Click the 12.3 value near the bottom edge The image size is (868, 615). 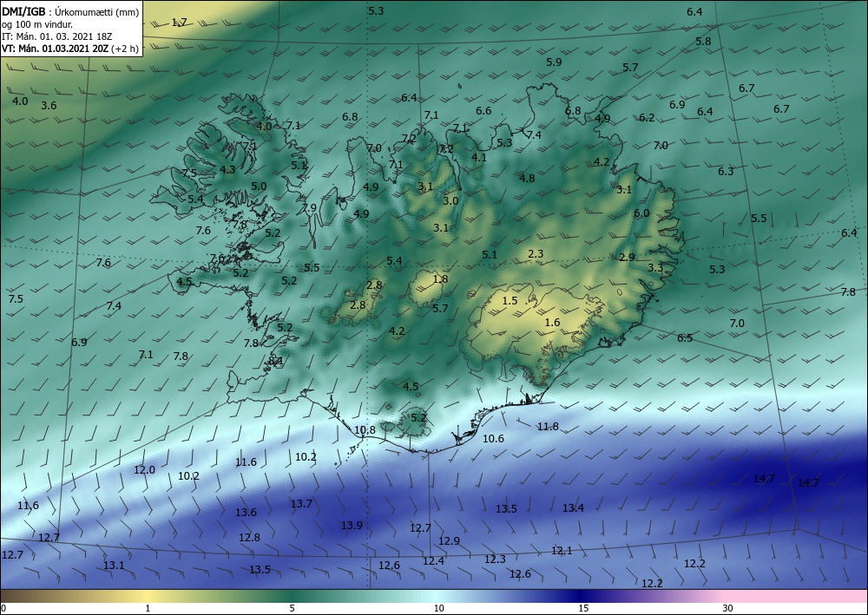click(x=495, y=559)
